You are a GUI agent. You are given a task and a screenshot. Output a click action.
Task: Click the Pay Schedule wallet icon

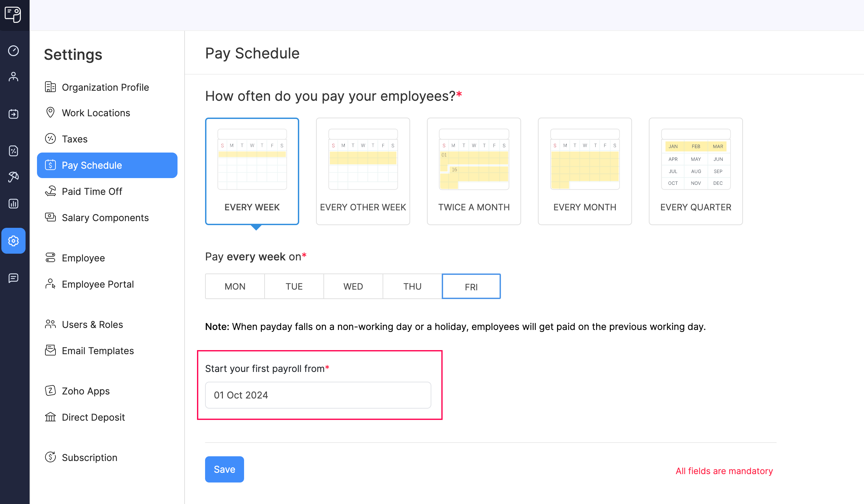click(x=50, y=165)
